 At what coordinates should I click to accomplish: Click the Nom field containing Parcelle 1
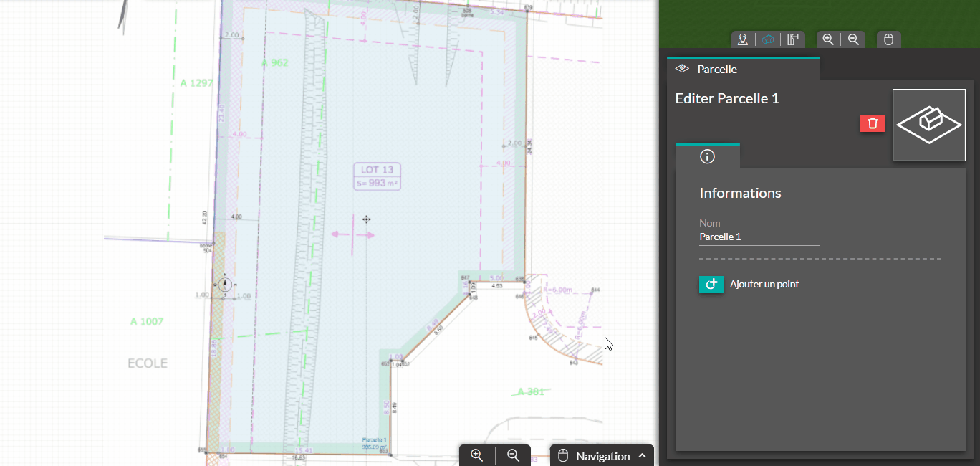pos(759,237)
